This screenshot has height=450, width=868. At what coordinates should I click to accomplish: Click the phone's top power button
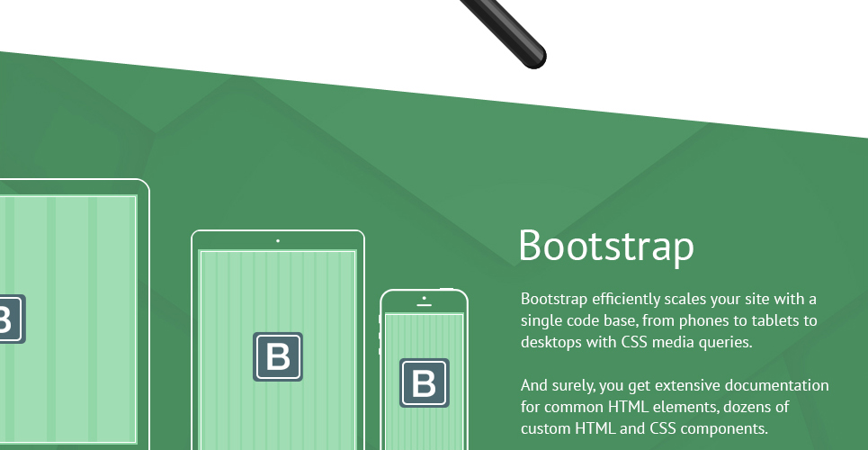(447, 289)
